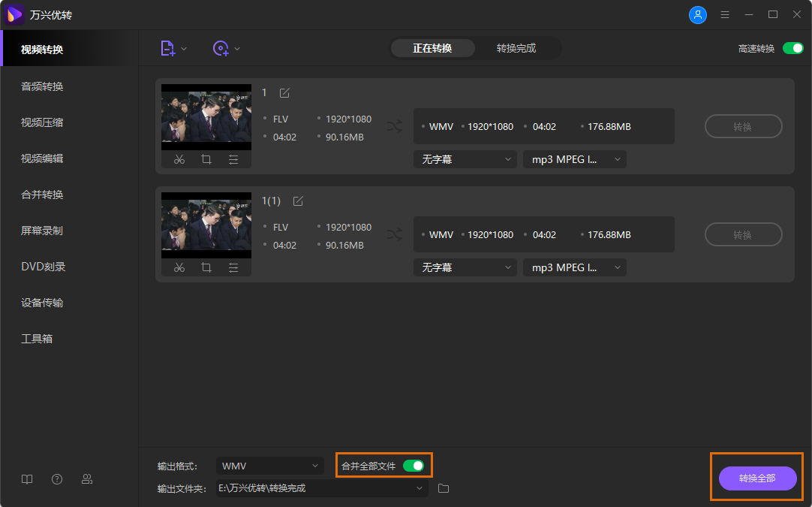Click the second video thumbnail
Image resolution: width=812 pixels, height=507 pixels.
point(206,225)
